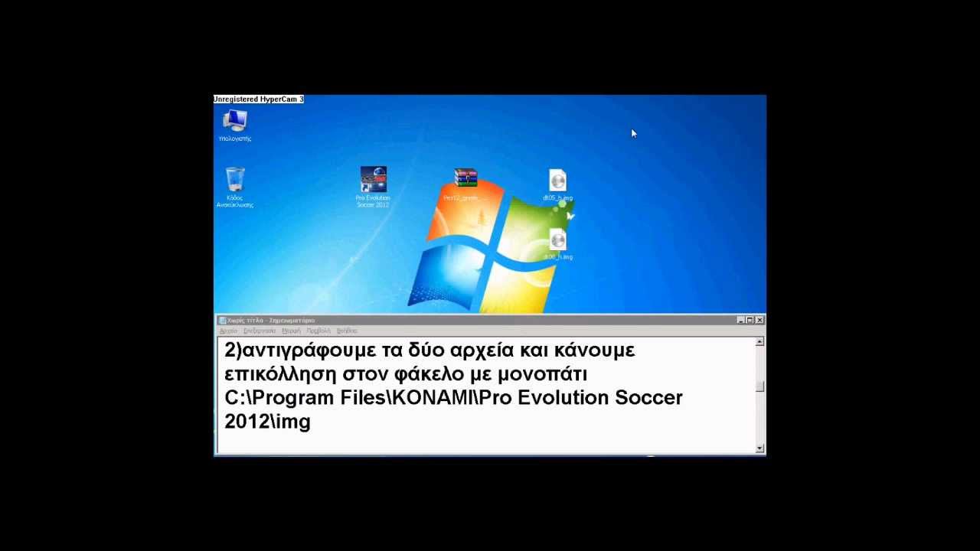
Task: Select the Pro Evolution Soccer 2012 shortcut
Action: 373,187
